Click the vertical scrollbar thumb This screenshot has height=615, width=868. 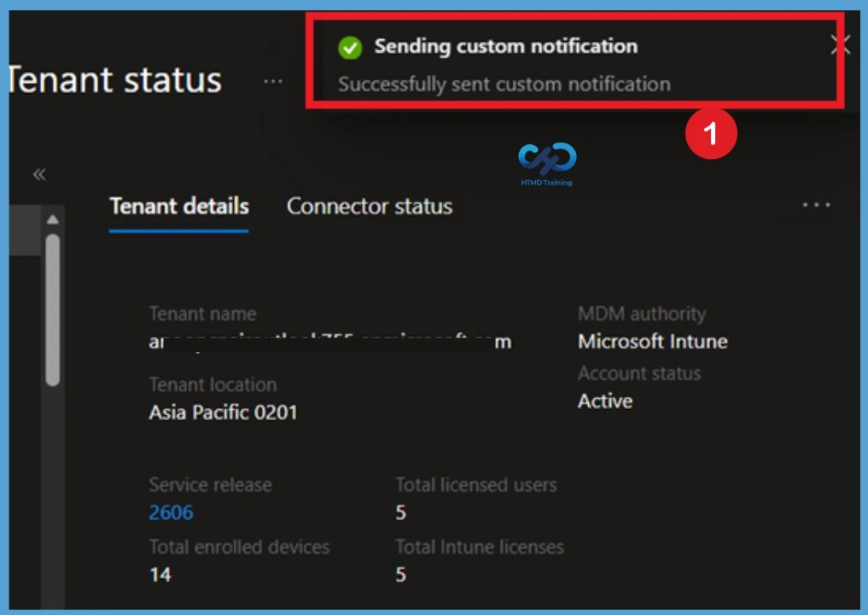[53, 310]
